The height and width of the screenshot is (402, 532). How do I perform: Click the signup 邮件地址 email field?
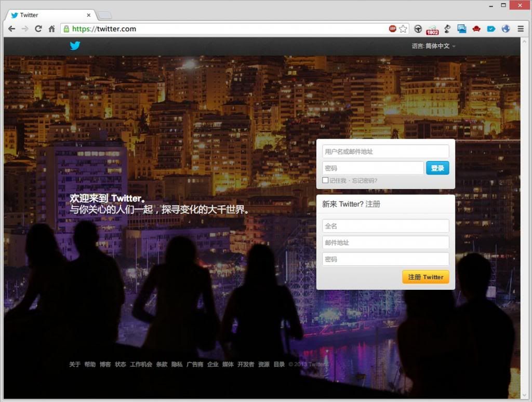coord(385,243)
